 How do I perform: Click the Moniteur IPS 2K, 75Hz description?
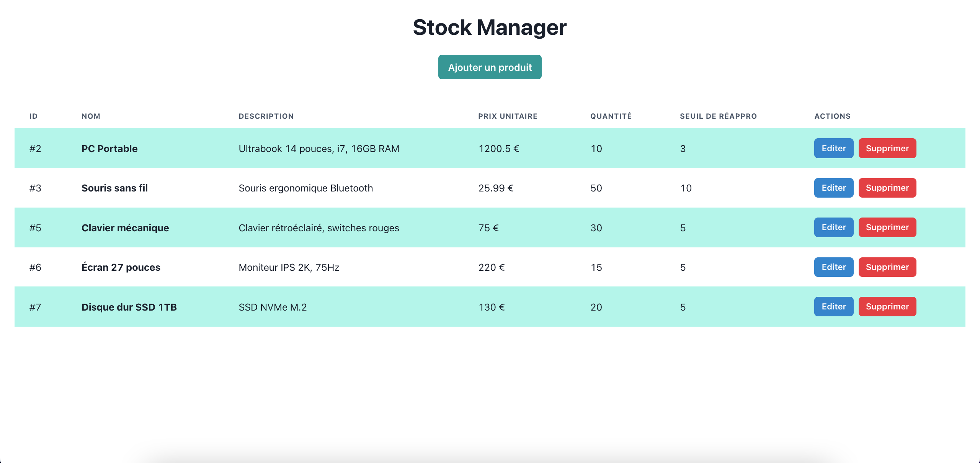(x=289, y=267)
